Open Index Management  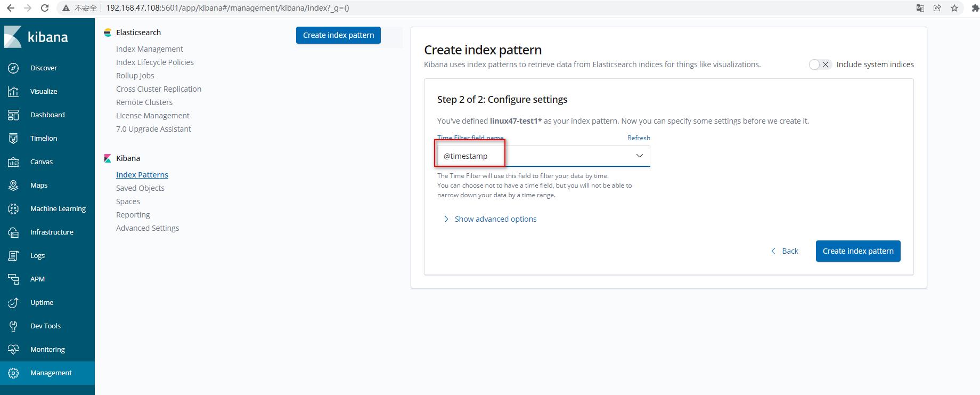pos(149,49)
